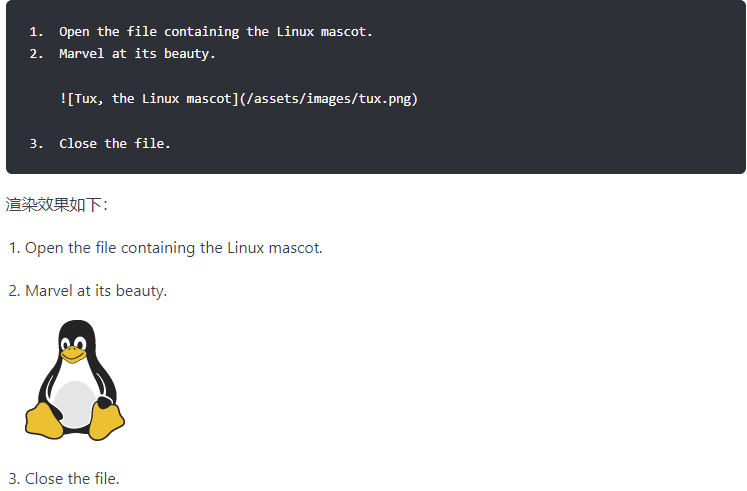Click the penguin's yellow foot on the left

tap(45, 421)
